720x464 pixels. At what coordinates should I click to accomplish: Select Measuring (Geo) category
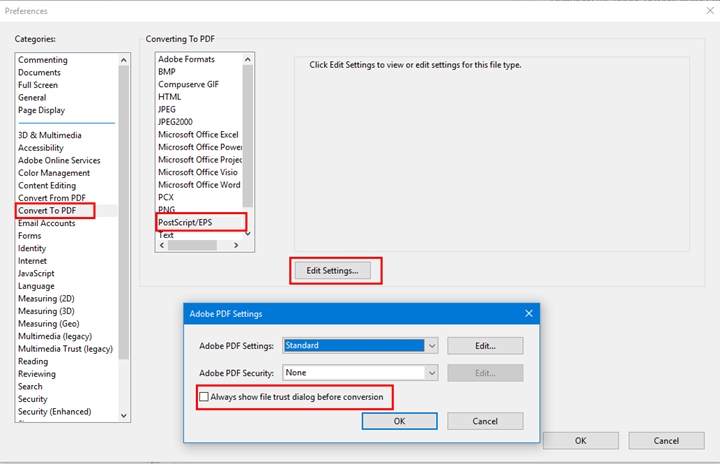49,323
